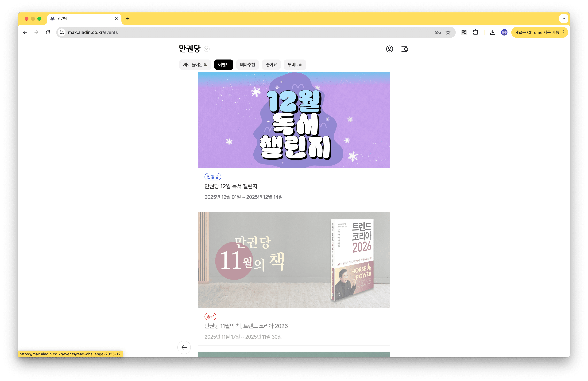Reload the current page
This screenshot has width=588, height=381.
pos(48,32)
